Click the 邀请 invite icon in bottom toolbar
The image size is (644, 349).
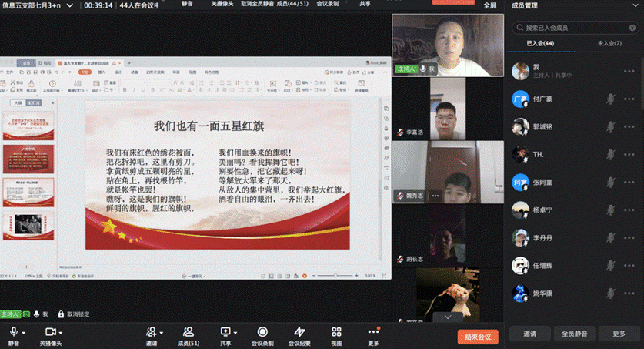(x=152, y=331)
